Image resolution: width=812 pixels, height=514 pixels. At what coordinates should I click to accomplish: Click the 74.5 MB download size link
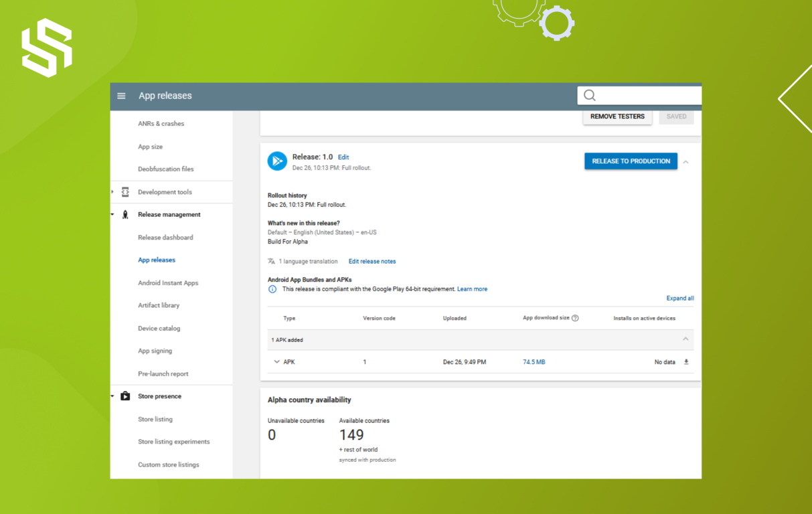[534, 362]
